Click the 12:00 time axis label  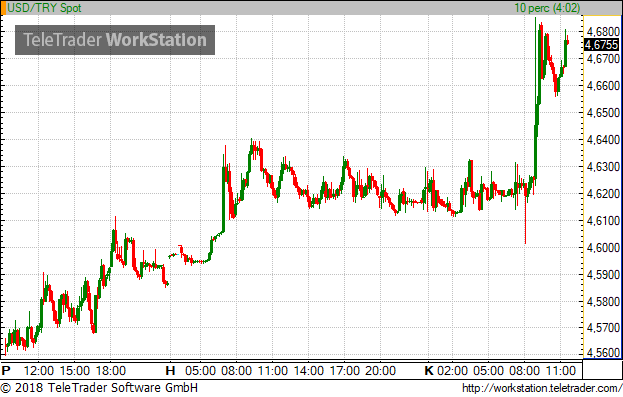pos(39,371)
